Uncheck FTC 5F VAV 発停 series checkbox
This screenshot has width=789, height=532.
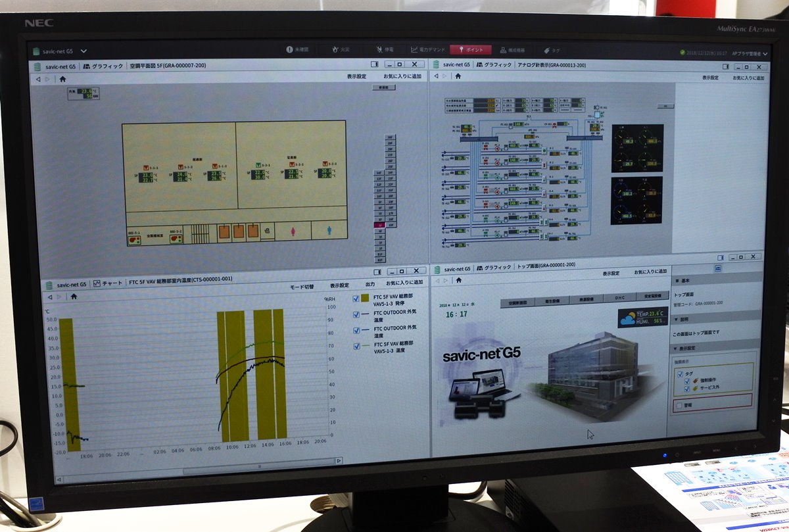point(356,300)
